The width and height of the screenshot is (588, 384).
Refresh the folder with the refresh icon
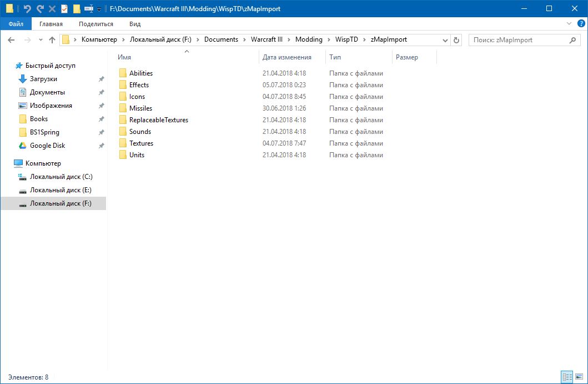click(x=456, y=40)
